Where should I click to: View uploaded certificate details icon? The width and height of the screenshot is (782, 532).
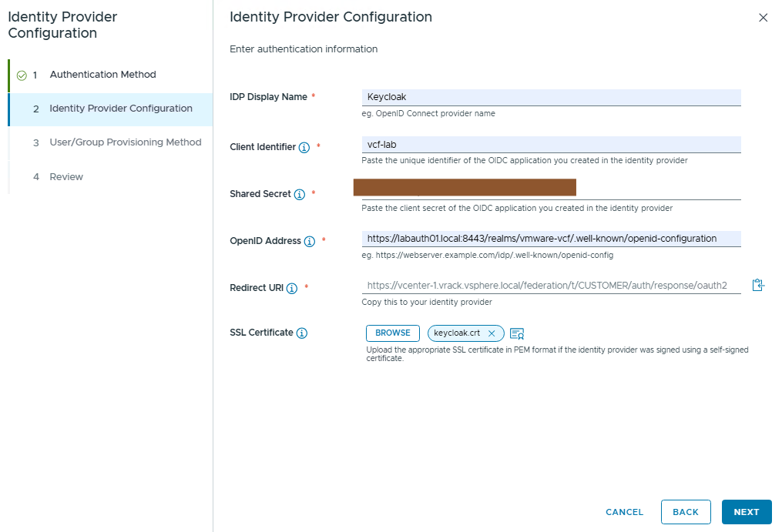517,333
